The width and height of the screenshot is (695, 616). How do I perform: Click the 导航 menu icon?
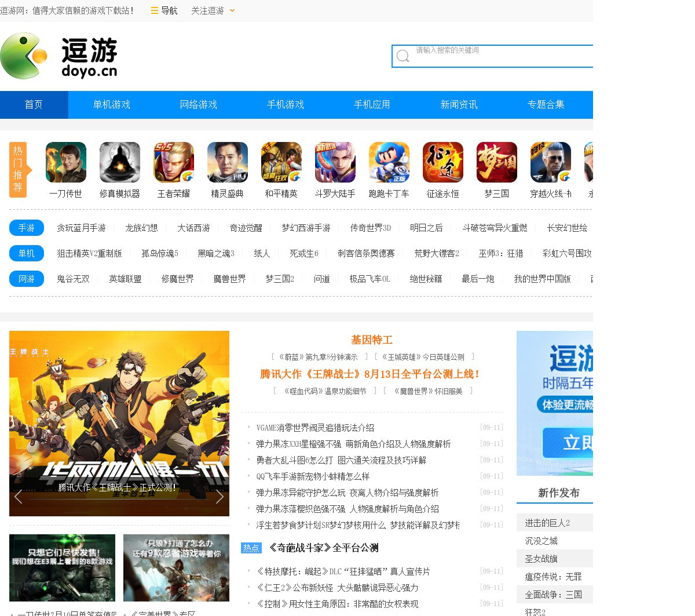(x=155, y=10)
